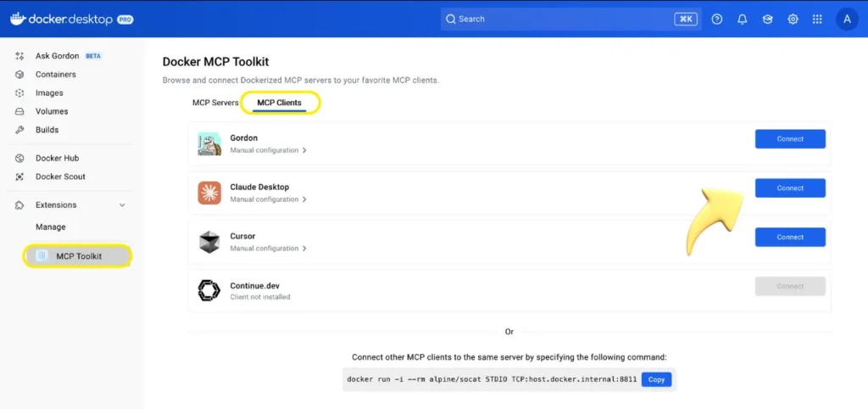
Task: Click the Claude Desktop starburst logo
Action: point(209,193)
